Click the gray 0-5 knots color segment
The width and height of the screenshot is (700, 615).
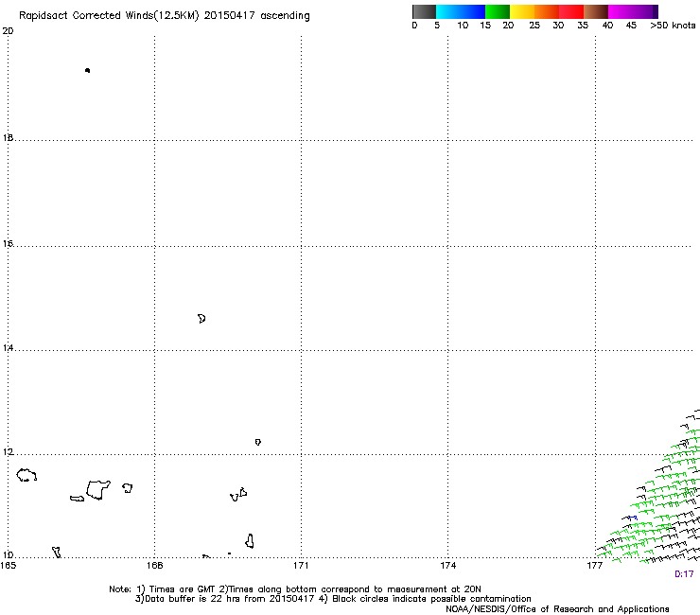click(x=424, y=11)
